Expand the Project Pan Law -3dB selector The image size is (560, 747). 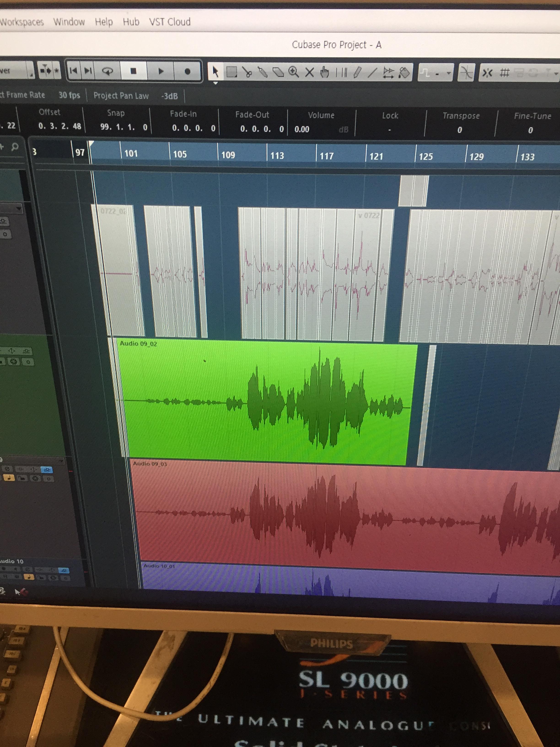170,96
